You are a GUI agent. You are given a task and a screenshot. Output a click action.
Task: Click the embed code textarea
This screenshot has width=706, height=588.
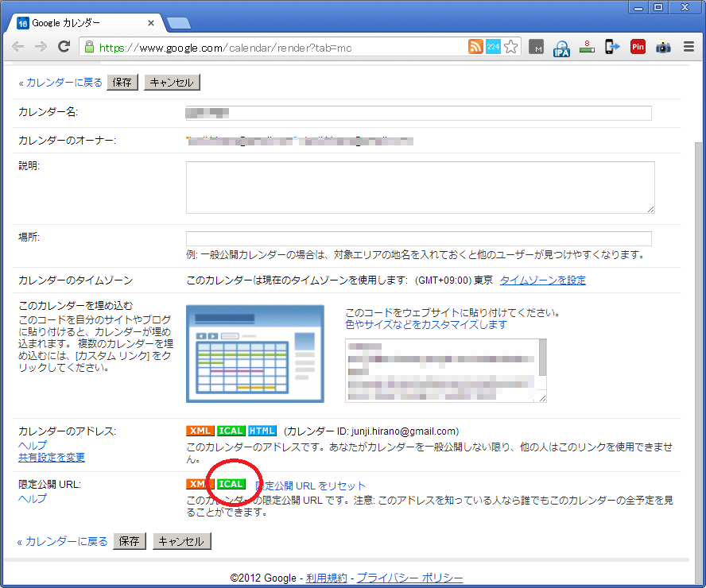[442, 371]
